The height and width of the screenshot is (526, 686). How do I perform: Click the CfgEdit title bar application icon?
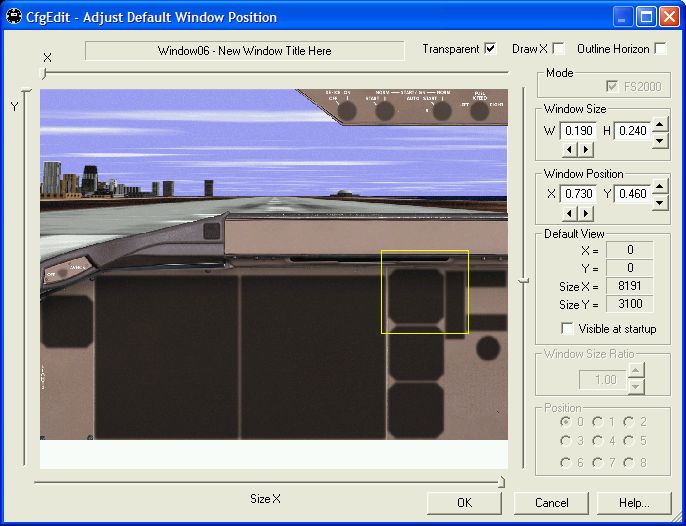[x=15, y=16]
